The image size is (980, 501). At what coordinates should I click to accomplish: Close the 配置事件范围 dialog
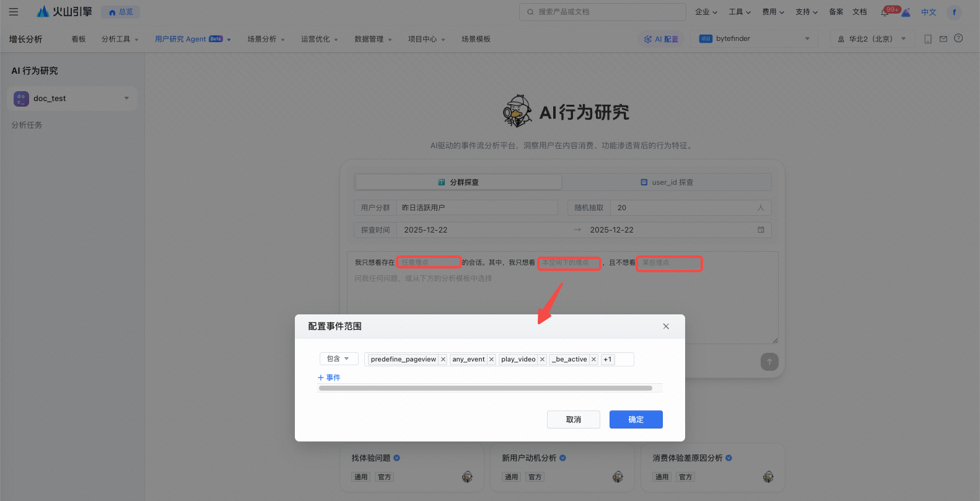coord(666,326)
